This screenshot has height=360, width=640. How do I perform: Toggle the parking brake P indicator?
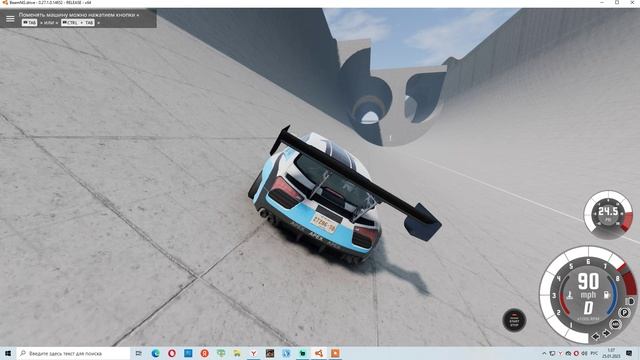(624, 313)
